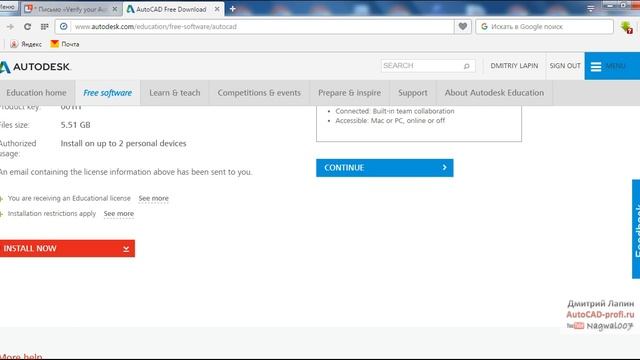Open the Яндекс bookmark
Screen dimensions: 640x360
[x=26, y=44]
